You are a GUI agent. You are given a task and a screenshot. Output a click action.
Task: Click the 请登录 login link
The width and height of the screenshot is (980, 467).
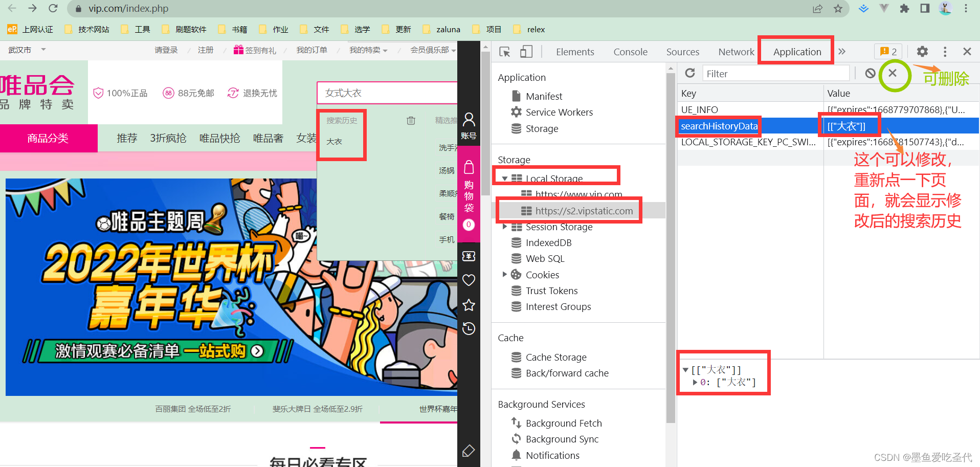(166, 50)
